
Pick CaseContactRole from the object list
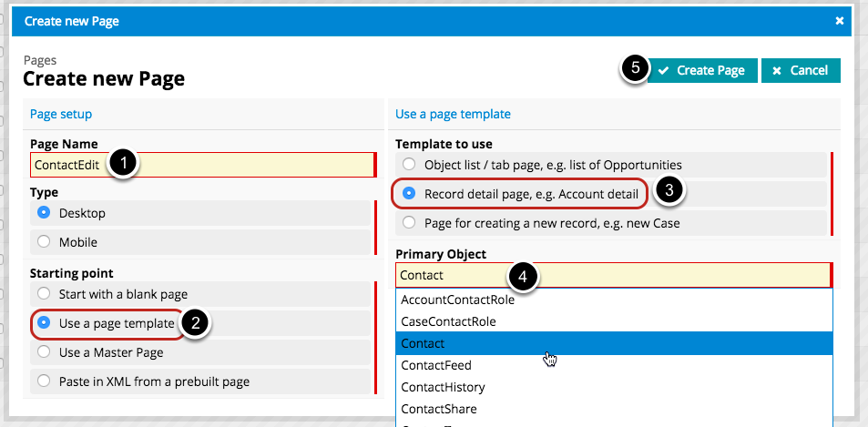click(x=448, y=321)
